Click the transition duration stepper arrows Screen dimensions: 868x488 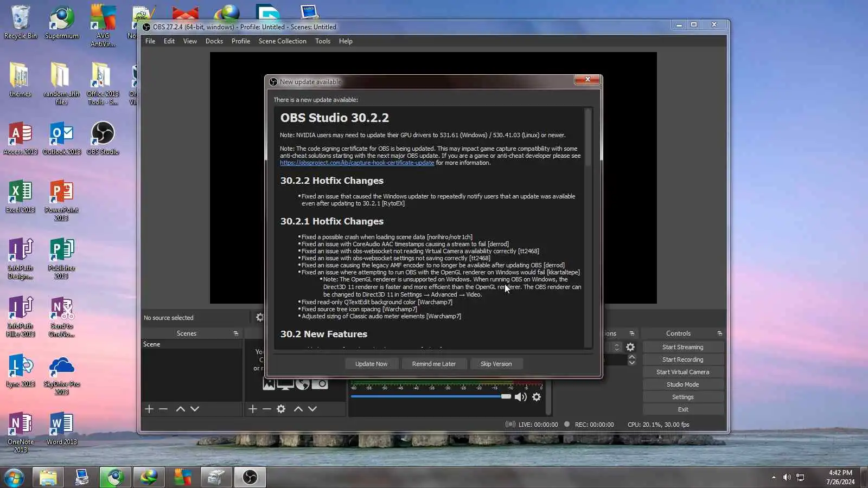coord(632,359)
